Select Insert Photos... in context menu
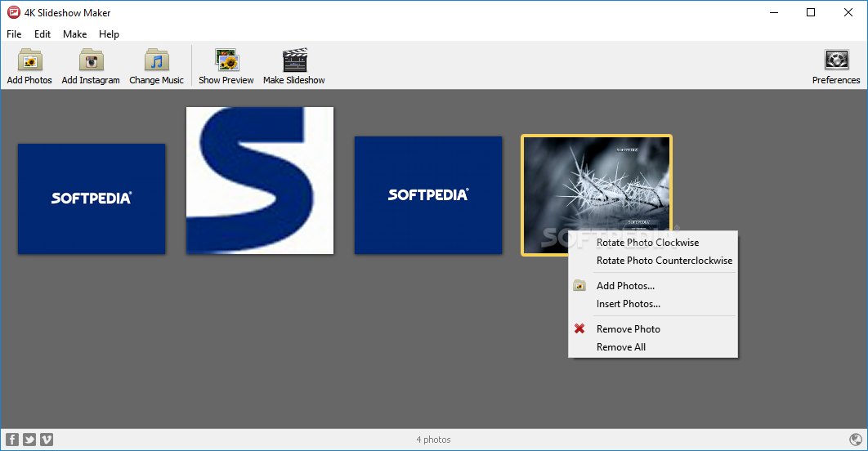 pyautogui.click(x=653, y=304)
